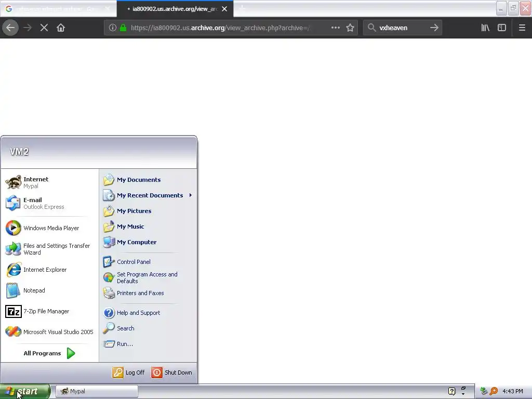The image size is (532, 399).
Task: Open page actions three-dot menu
Action: click(336, 28)
